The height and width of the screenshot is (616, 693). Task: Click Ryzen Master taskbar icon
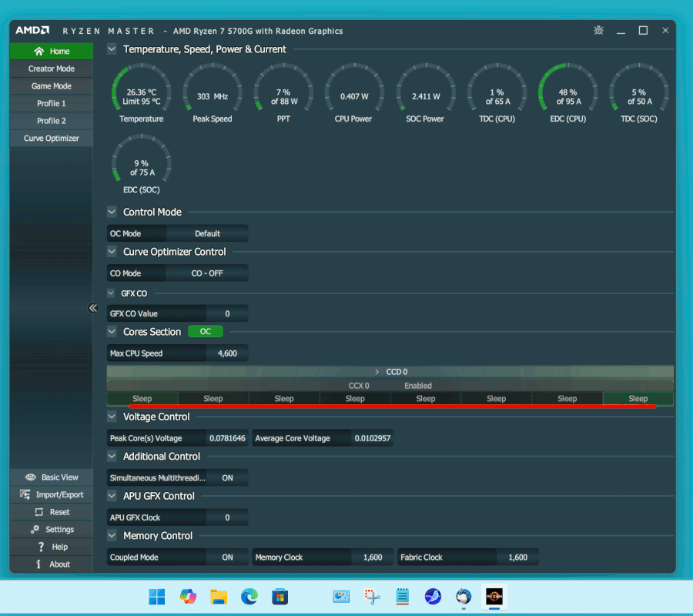point(494,597)
